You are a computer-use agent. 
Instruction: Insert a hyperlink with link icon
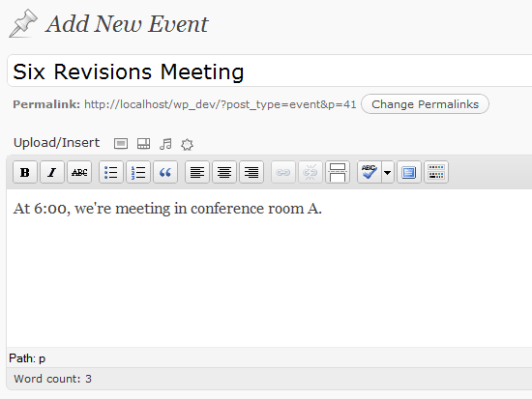coord(283,172)
